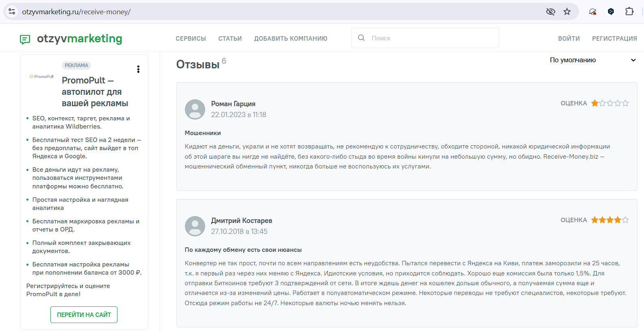Viewport: 644px width, 332px height.
Task: Click the crossed-out eye tracking icon
Action: tap(551, 12)
